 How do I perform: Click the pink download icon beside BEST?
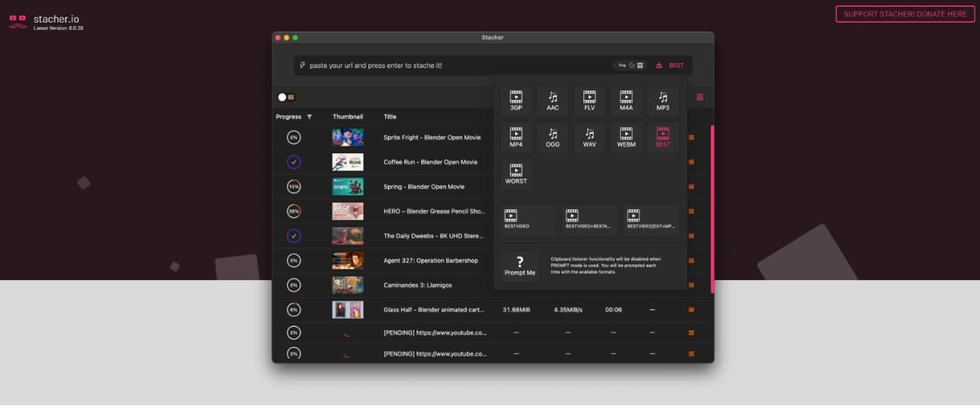click(x=659, y=65)
